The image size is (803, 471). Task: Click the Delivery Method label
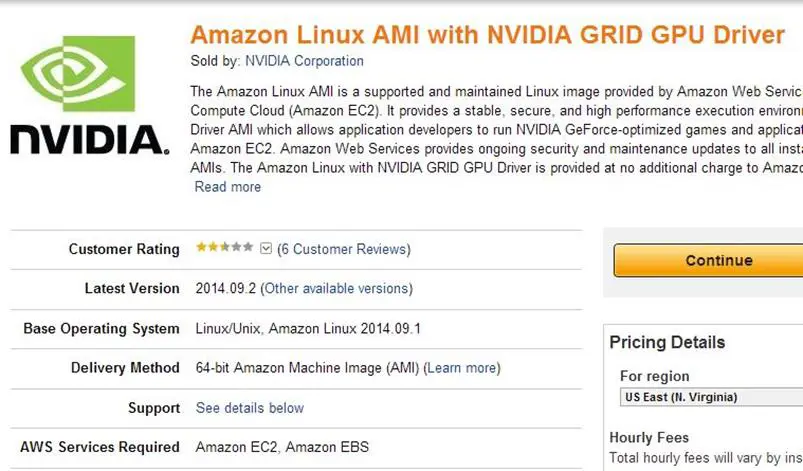click(125, 368)
